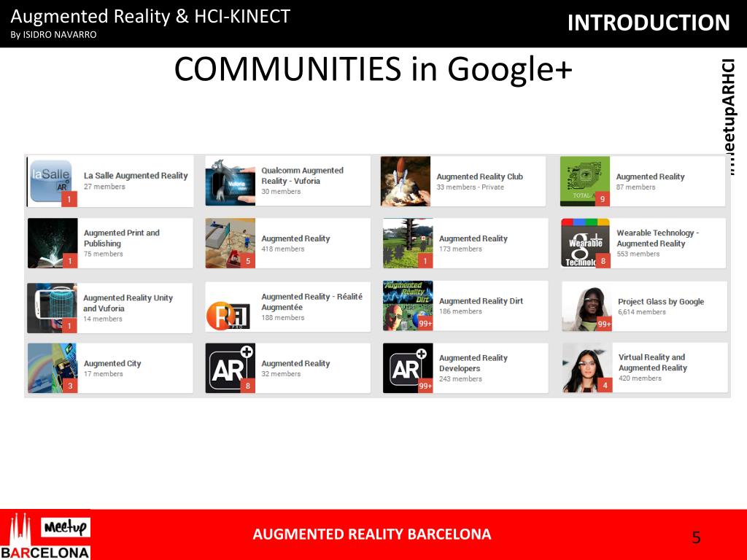Click '75 members' count text
Viewport: 747px width, 560px height.
[x=104, y=254]
